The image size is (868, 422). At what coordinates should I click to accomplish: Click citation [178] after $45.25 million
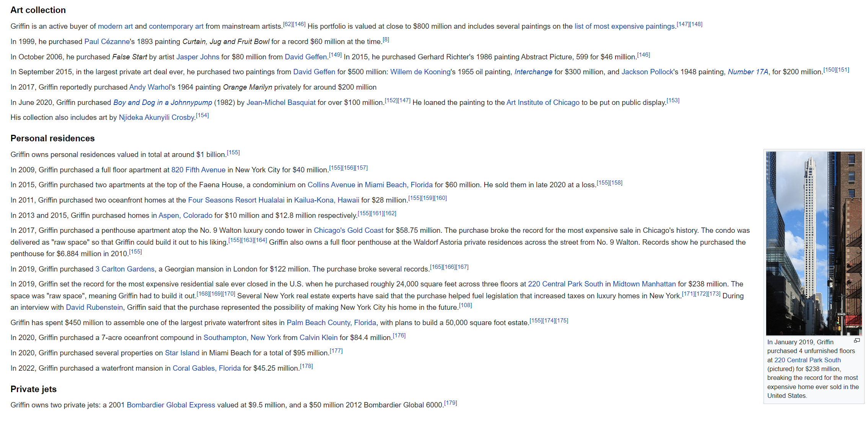coord(306,366)
